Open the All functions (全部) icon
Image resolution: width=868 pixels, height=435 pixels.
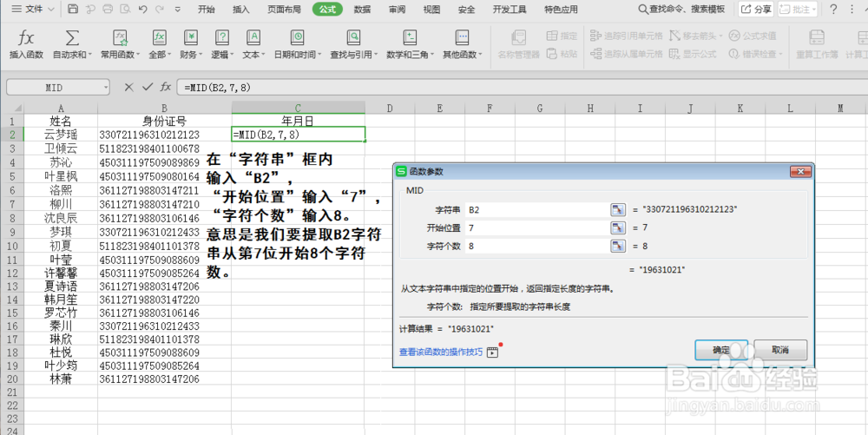pos(160,37)
